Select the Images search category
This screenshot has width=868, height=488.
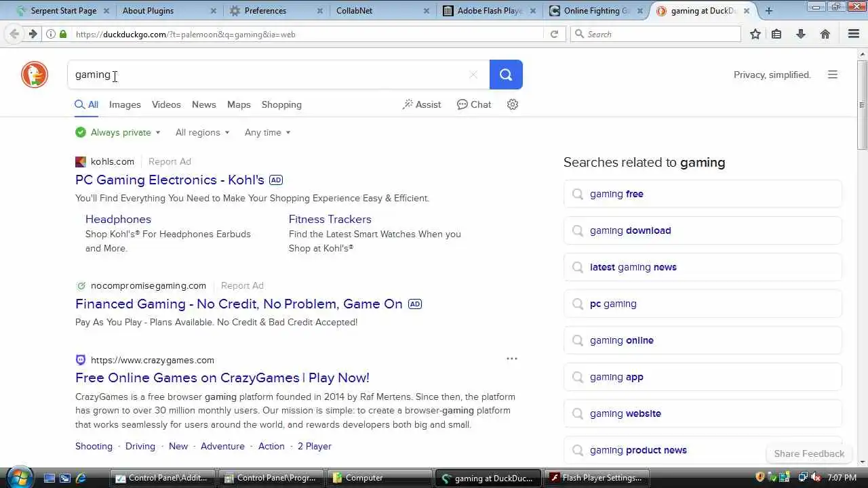pyautogui.click(x=125, y=104)
